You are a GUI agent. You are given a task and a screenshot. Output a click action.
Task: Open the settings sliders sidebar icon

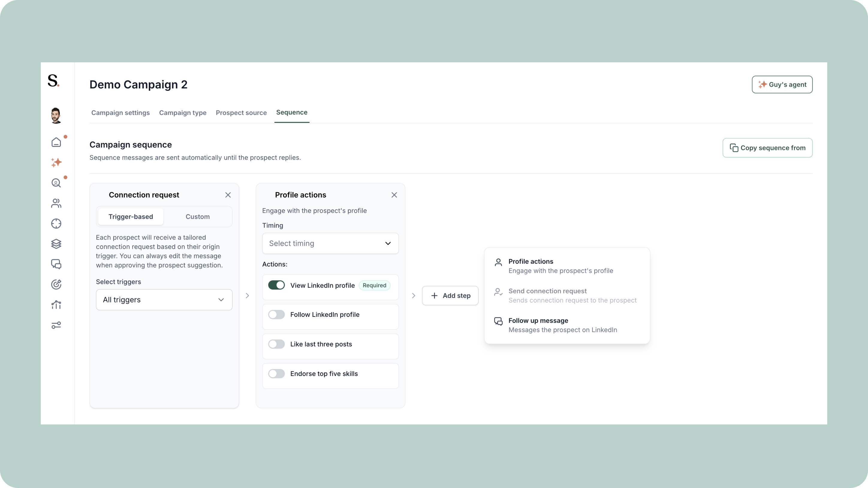(x=56, y=325)
